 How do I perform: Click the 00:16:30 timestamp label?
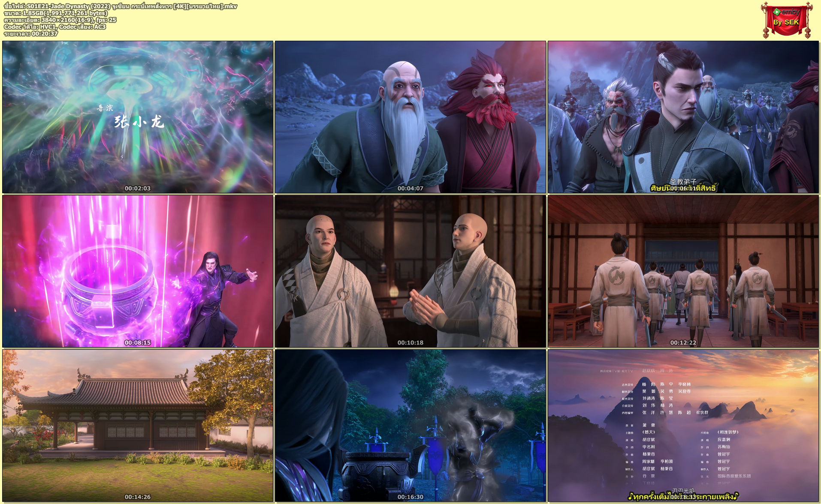(x=410, y=497)
